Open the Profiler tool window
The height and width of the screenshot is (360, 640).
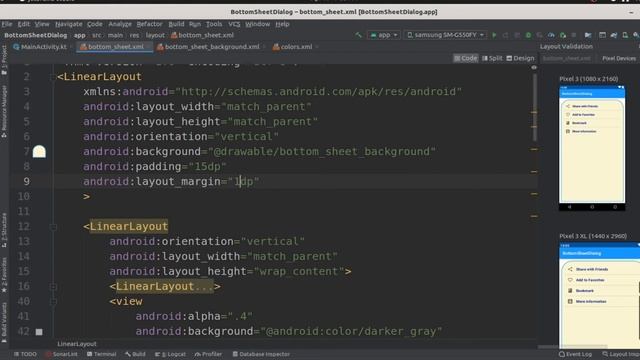(208, 354)
